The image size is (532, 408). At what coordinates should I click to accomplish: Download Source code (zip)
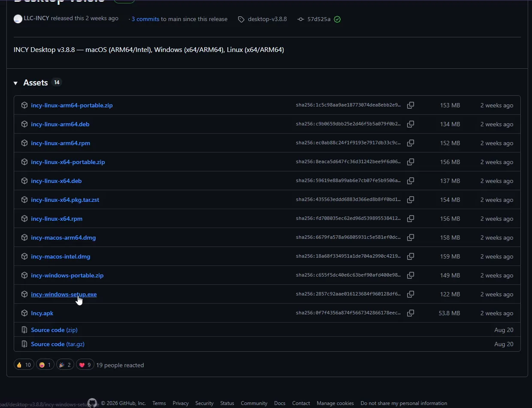click(x=54, y=330)
